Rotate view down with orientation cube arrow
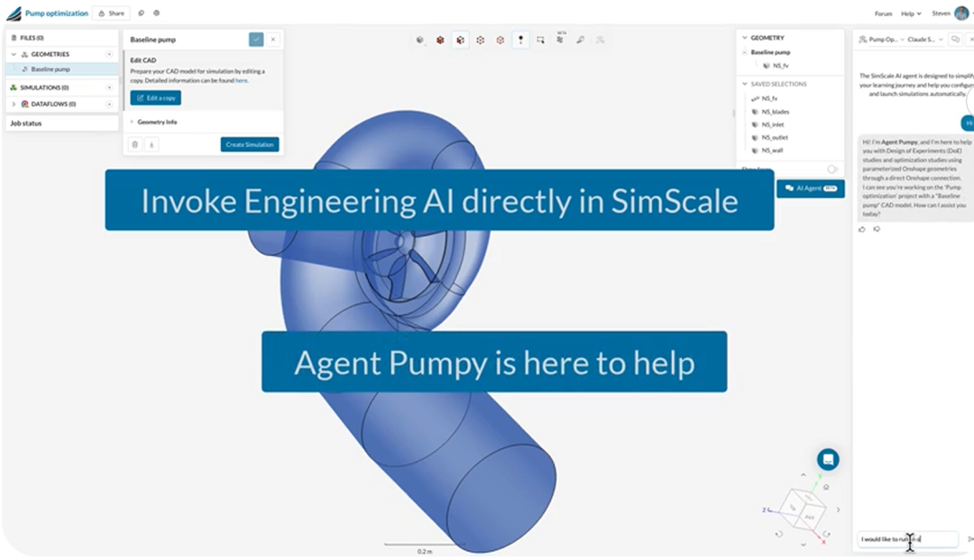The height and width of the screenshot is (560, 974). (x=804, y=545)
